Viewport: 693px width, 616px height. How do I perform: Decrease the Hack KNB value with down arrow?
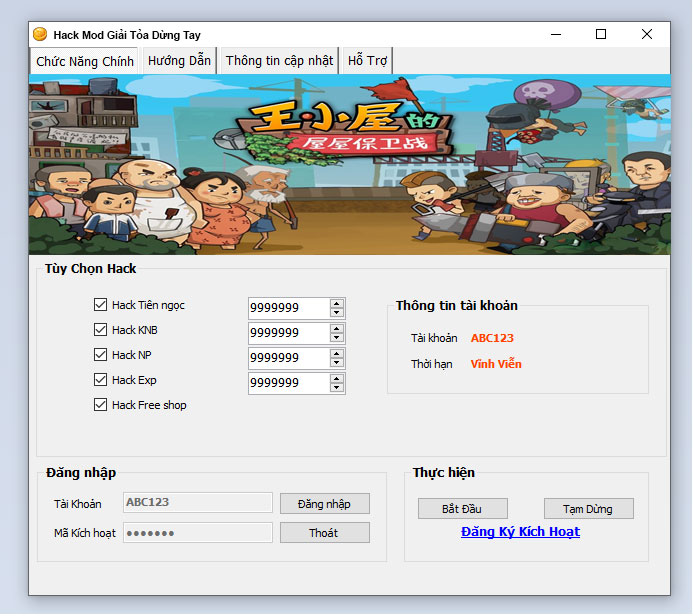click(x=337, y=338)
